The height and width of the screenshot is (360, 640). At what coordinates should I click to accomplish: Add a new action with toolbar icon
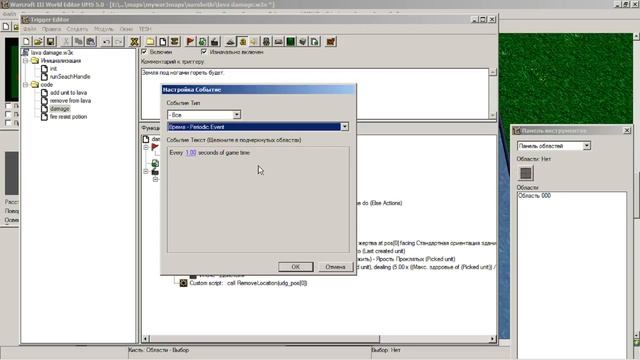(214, 42)
